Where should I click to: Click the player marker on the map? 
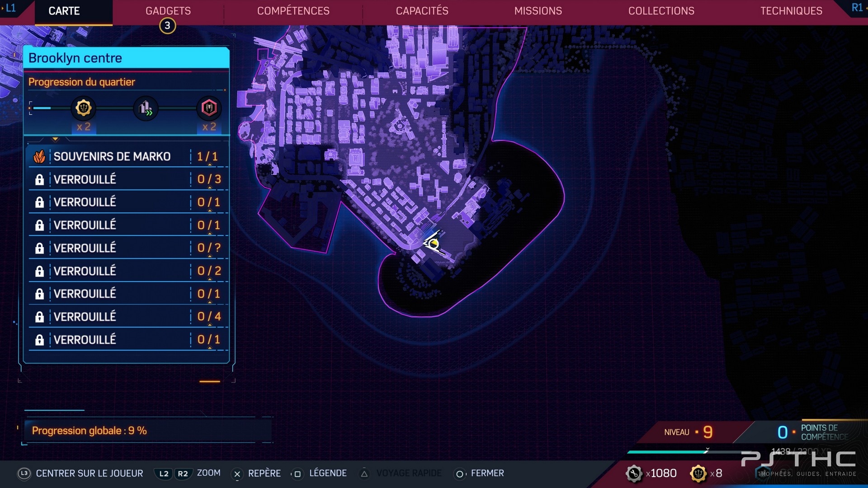point(434,244)
